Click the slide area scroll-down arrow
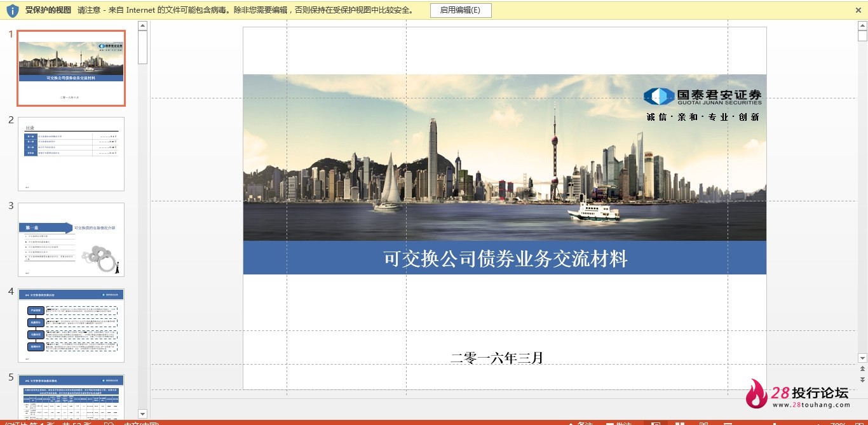 (862, 358)
